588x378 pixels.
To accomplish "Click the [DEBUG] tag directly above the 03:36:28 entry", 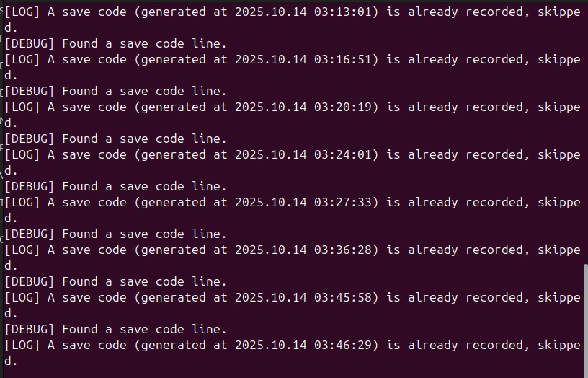I will (30, 234).
